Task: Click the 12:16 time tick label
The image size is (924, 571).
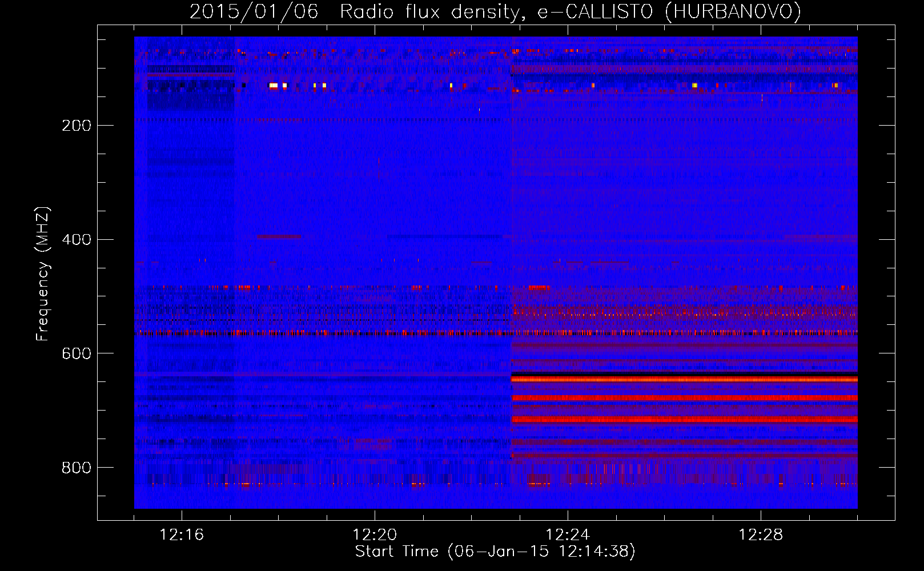Action: coord(182,535)
